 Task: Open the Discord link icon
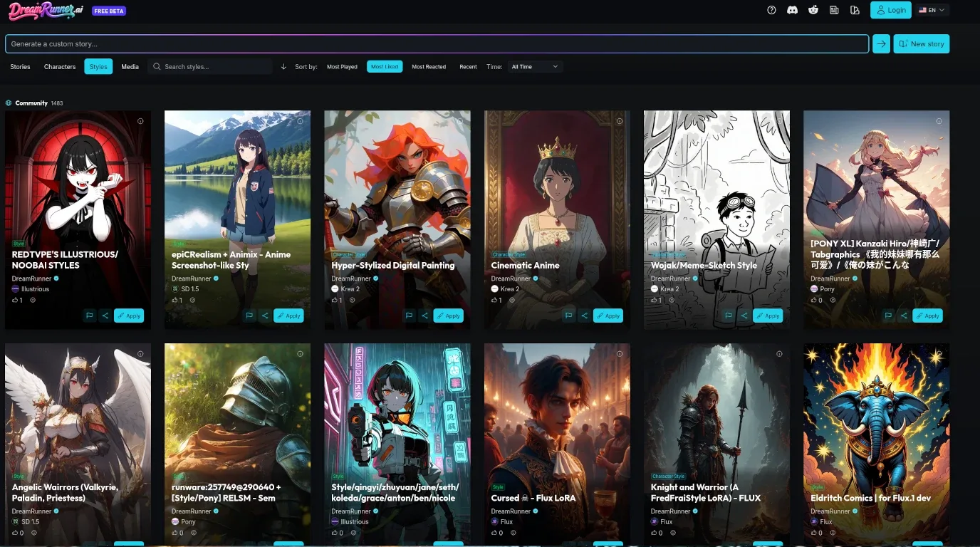point(792,10)
